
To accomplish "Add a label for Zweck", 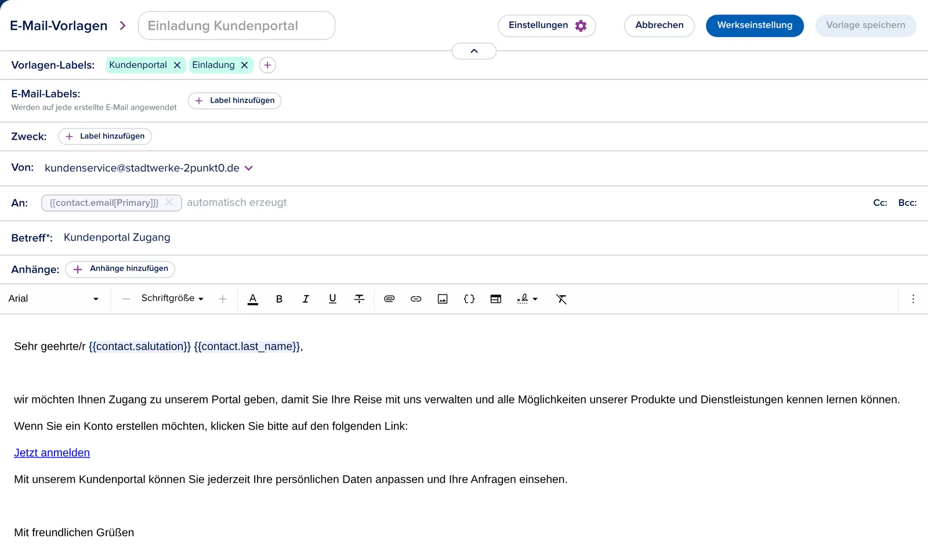I will coord(105,136).
